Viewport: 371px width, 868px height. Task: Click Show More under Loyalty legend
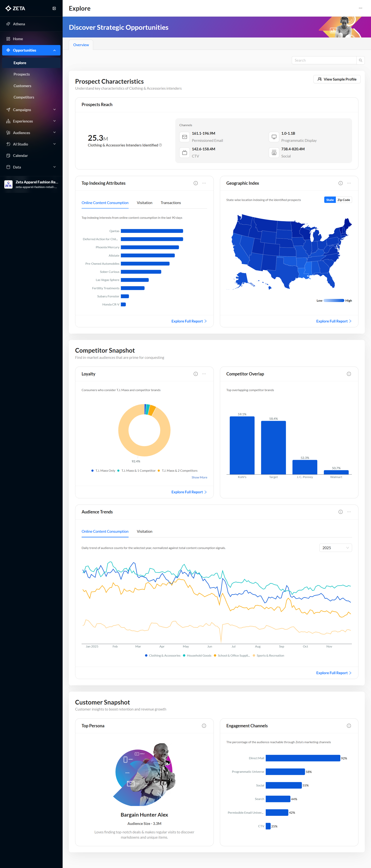pos(199,477)
